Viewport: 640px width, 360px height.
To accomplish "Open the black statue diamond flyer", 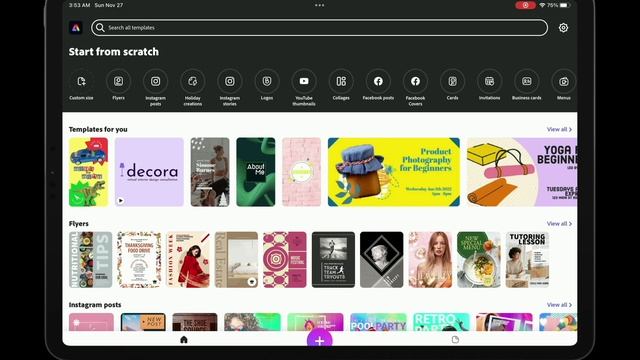I will tap(382, 260).
